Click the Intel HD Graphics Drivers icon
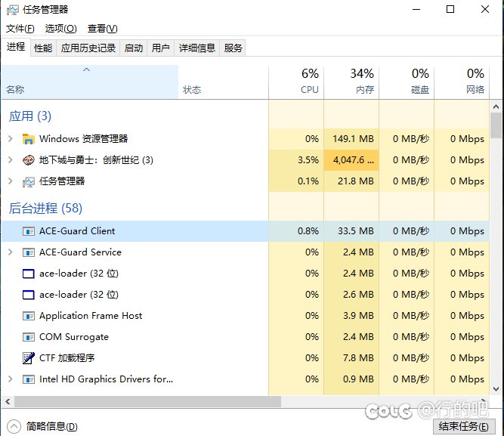 click(29, 379)
